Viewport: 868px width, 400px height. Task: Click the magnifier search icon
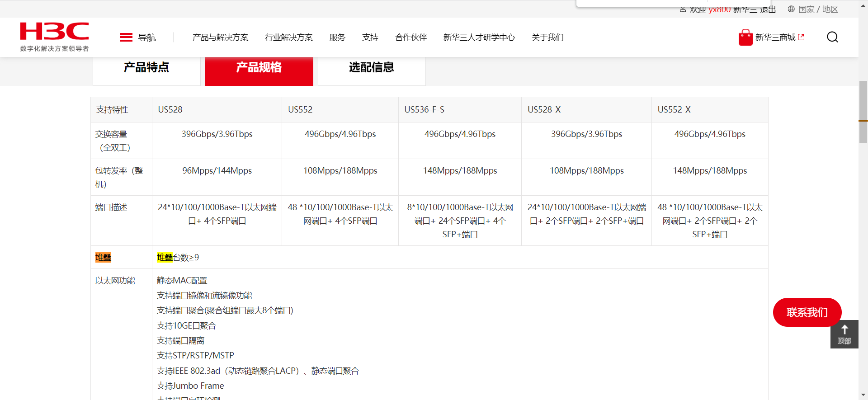832,37
